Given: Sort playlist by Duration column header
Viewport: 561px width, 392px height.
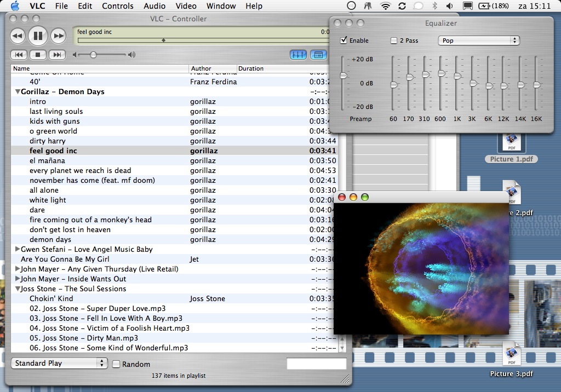Looking at the screenshot, I should coord(283,68).
